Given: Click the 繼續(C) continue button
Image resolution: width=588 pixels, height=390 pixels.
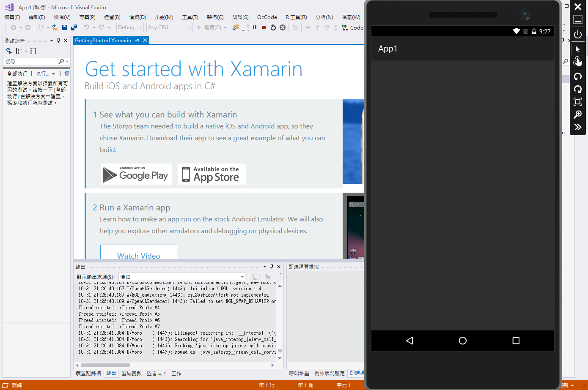Looking at the screenshot, I should (x=209, y=27).
